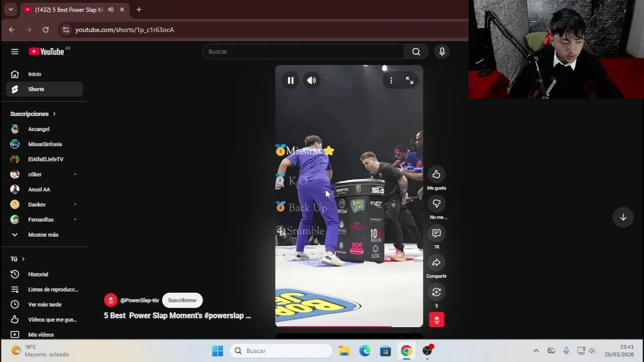Click the address bar URL
This screenshot has height=362, width=644.
(x=124, y=30)
